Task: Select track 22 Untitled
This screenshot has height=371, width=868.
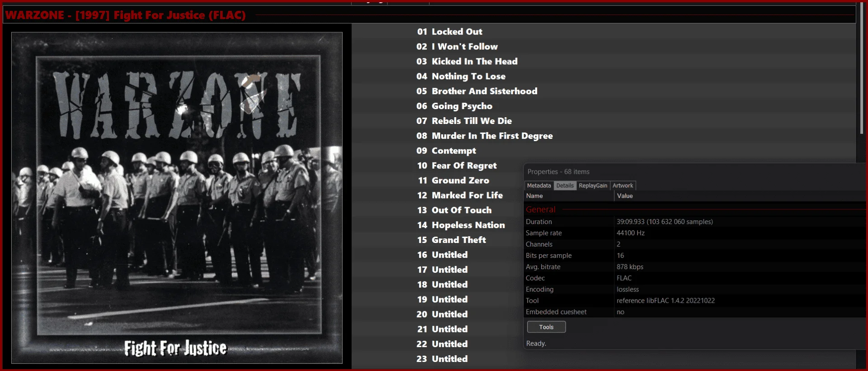Action: pyautogui.click(x=442, y=344)
